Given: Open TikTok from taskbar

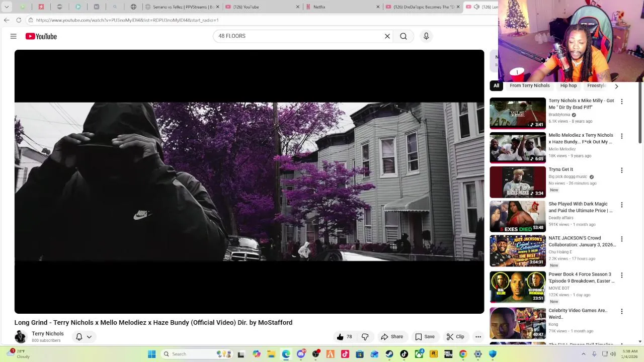Looking at the screenshot, I should coord(404,354).
